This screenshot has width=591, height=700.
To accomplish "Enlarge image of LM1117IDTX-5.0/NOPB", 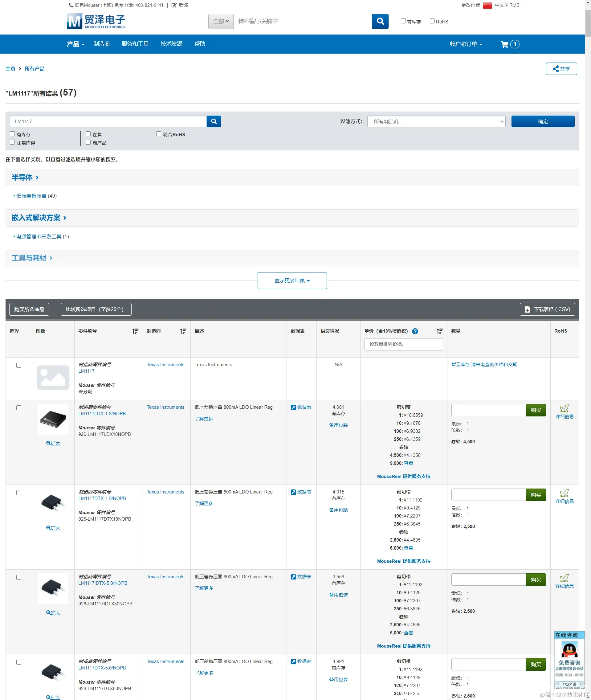I will pos(53,612).
